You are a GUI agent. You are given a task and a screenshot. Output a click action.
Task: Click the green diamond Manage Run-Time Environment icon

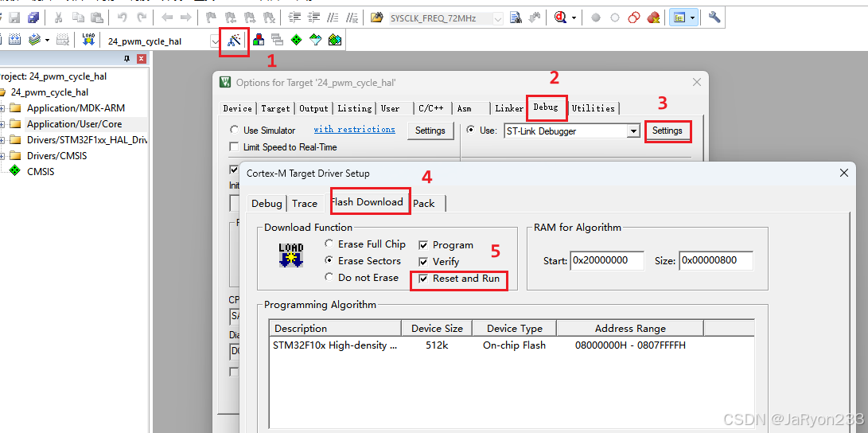pos(296,40)
